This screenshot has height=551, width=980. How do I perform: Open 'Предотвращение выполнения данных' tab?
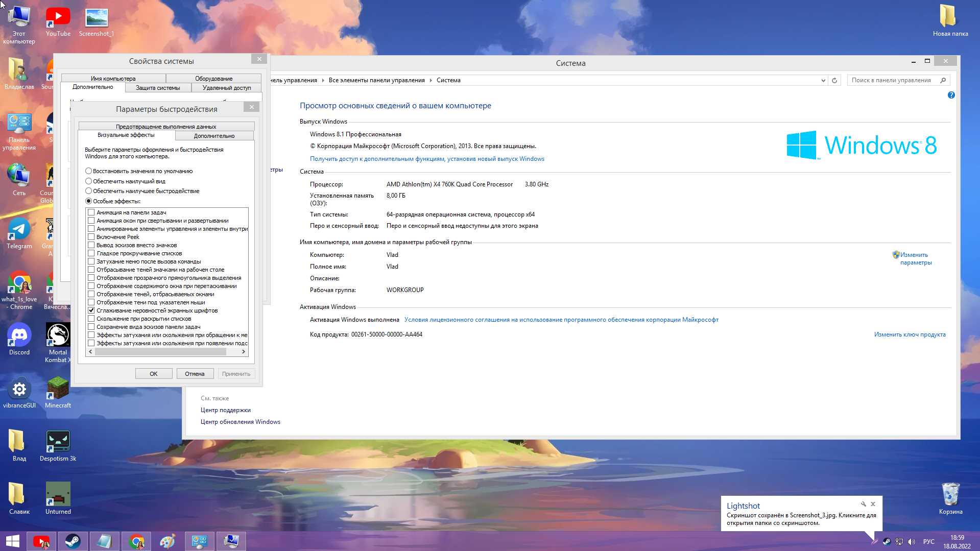166,127
